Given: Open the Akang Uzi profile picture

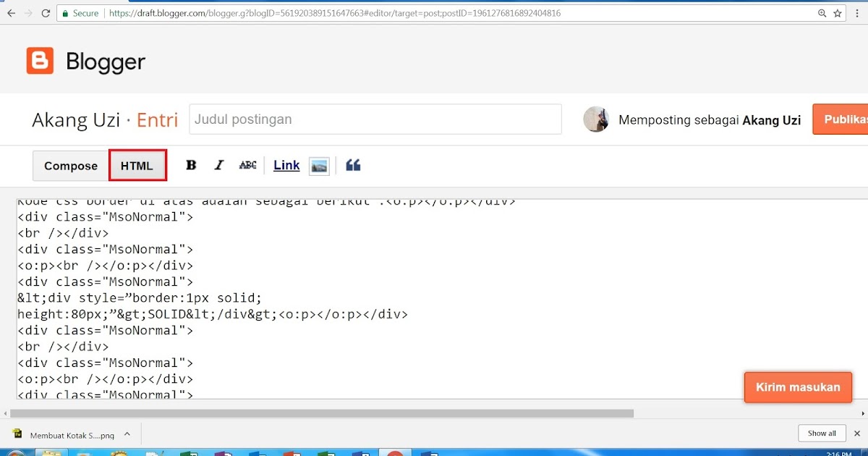Looking at the screenshot, I should coord(596,119).
